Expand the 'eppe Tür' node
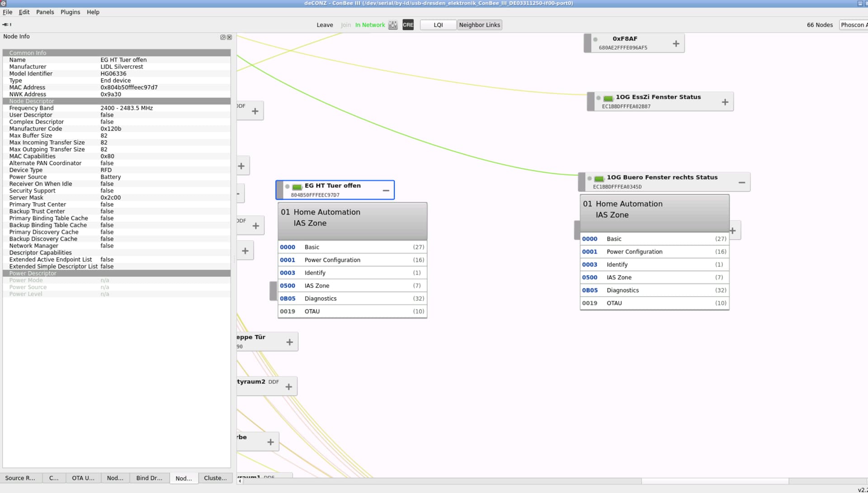868x493 pixels. pyautogui.click(x=289, y=342)
